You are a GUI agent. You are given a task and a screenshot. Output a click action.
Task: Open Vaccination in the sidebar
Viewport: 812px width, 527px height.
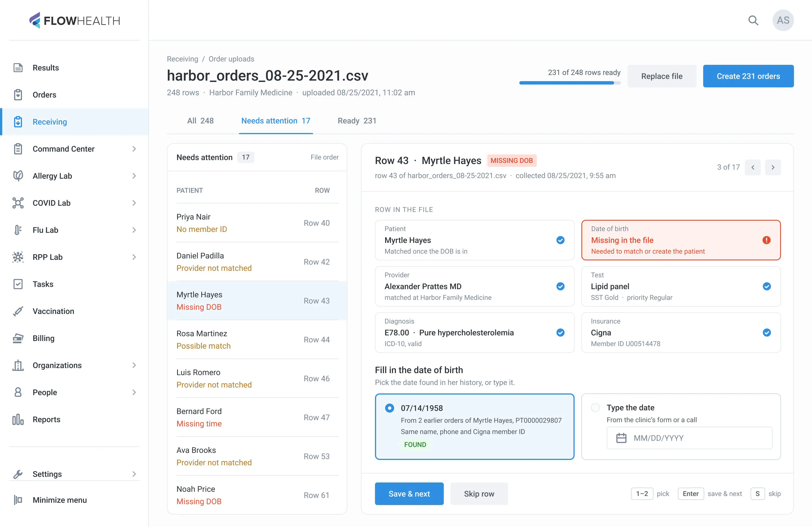pos(74,311)
